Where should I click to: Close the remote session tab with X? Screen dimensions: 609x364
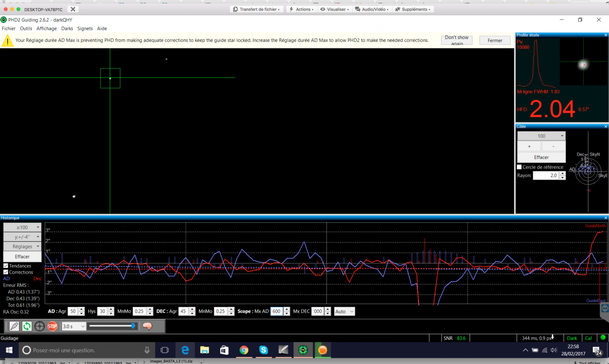pyautogui.click(x=73, y=9)
